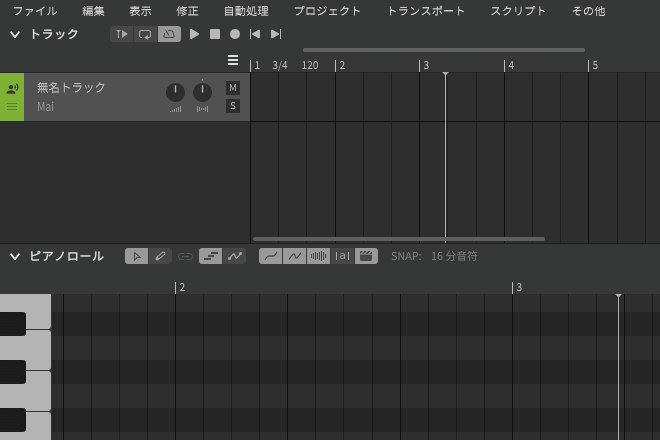Adjust the track pan knob
The width and height of the screenshot is (660, 440).
coord(202,92)
